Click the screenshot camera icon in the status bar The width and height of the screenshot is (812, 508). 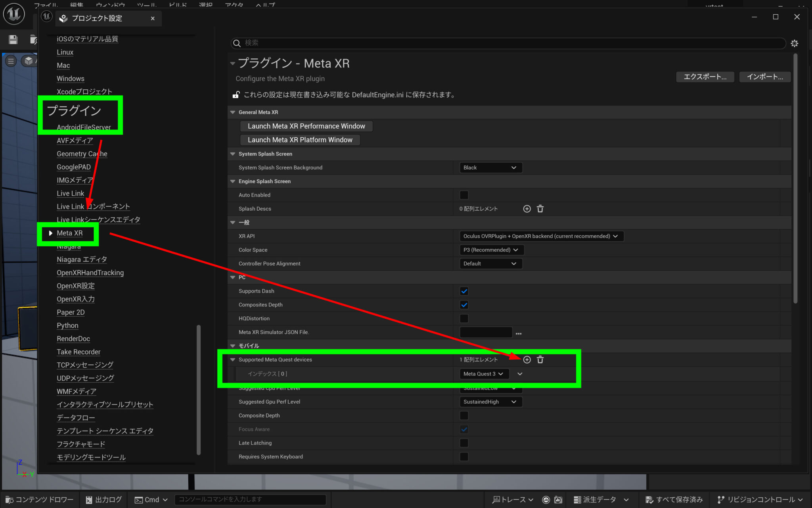[558, 500]
